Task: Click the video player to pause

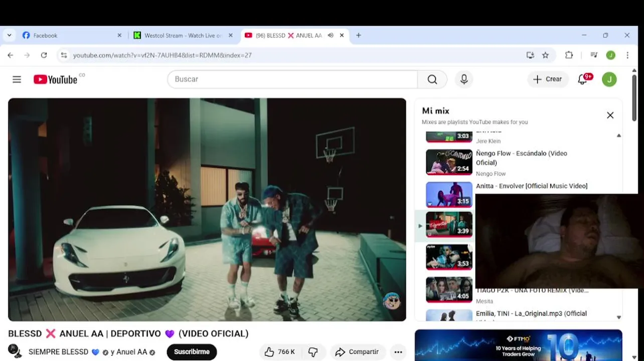Action: (207, 210)
